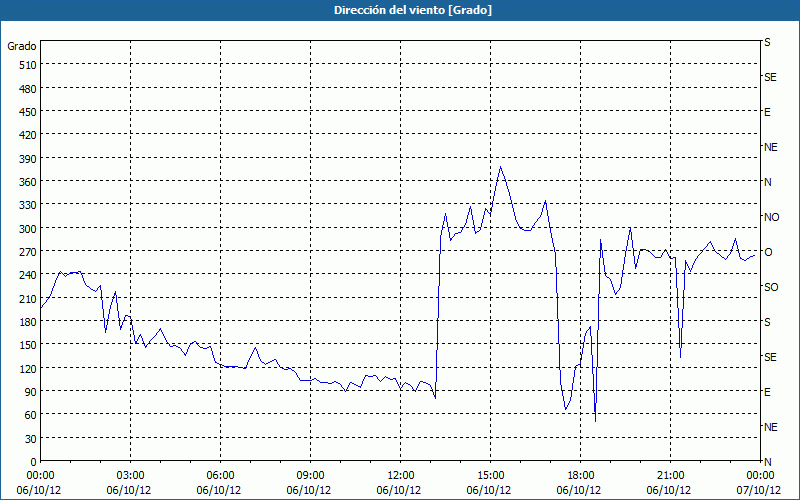Select the 240 degree axis value

[28, 275]
